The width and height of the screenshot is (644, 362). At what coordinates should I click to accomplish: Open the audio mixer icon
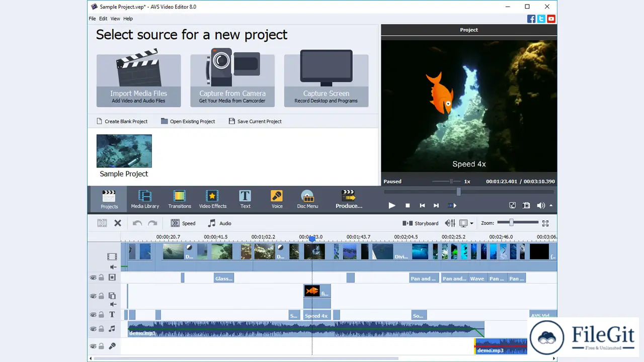coord(450,223)
